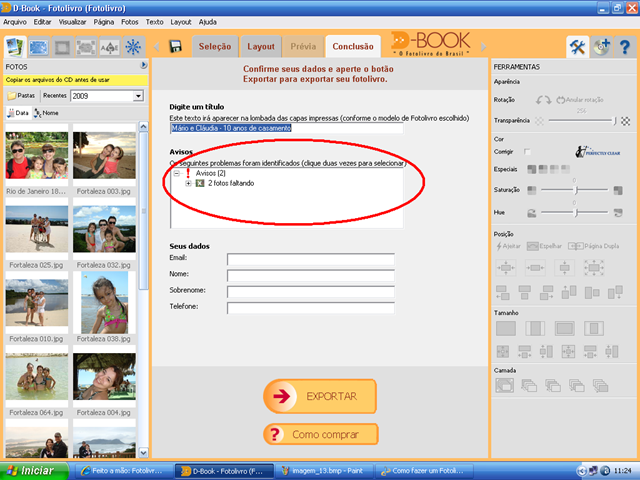
Task: Click the Windows Iniciar start button
Action: pyautogui.click(x=33, y=471)
